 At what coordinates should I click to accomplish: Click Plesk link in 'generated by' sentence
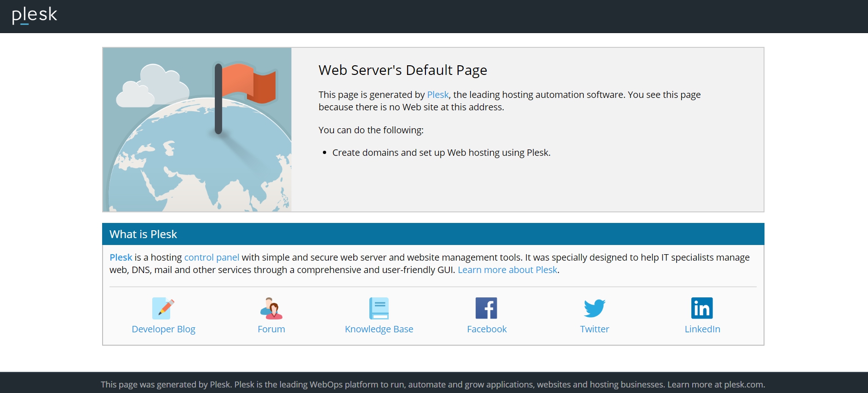pyautogui.click(x=437, y=95)
